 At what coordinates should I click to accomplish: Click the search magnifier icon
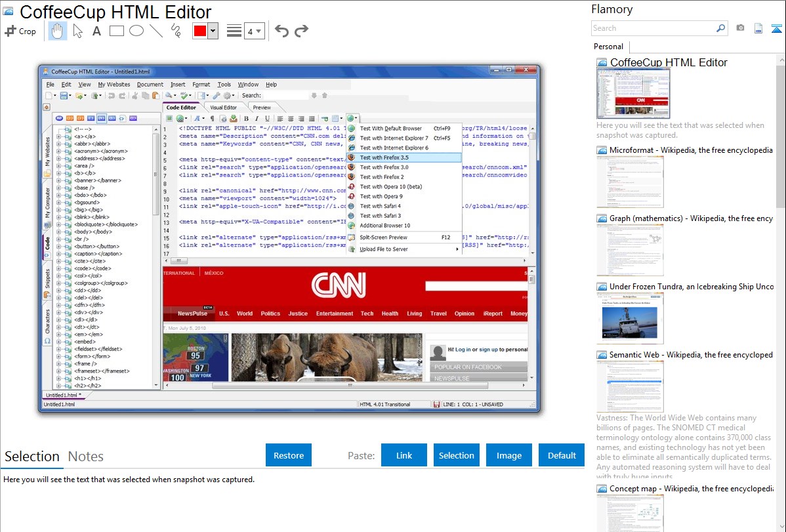coord(720,28)
